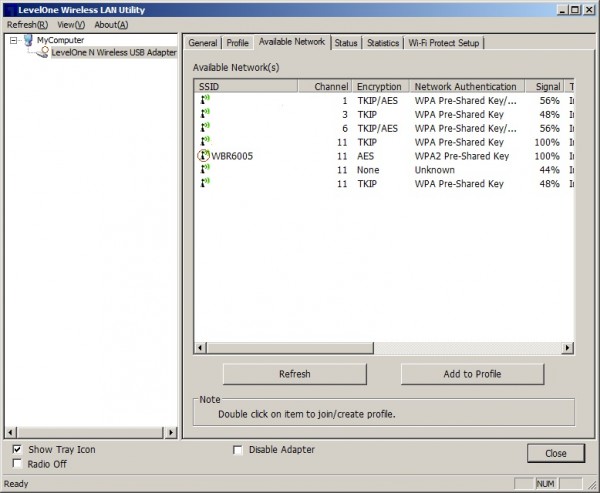Select the WBR6005 network row
Viewport: 600px width, 493px height.
(x=384, y=156)
